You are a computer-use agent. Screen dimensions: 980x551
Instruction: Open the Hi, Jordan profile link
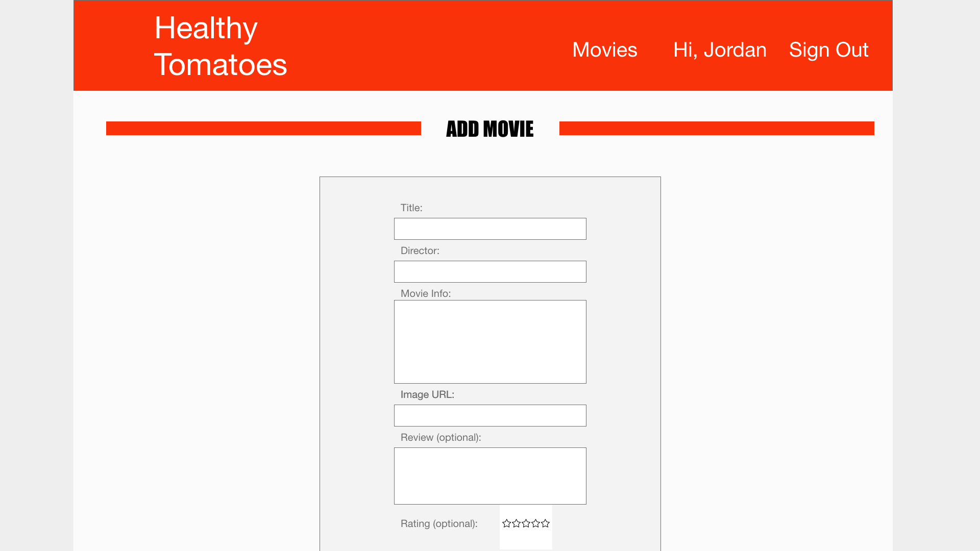coord(719,50)
